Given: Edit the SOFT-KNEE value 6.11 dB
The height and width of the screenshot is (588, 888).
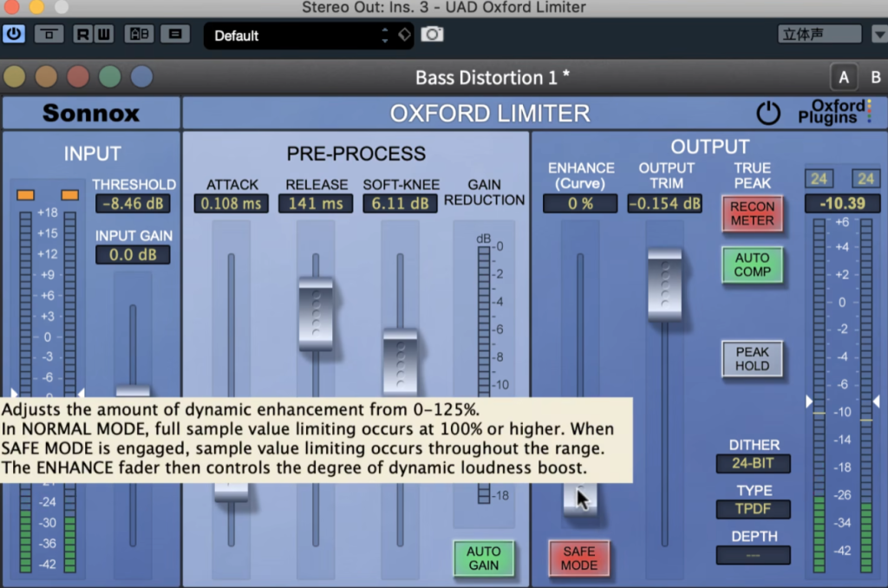Looking at the screenshot, I should point(401,203).
